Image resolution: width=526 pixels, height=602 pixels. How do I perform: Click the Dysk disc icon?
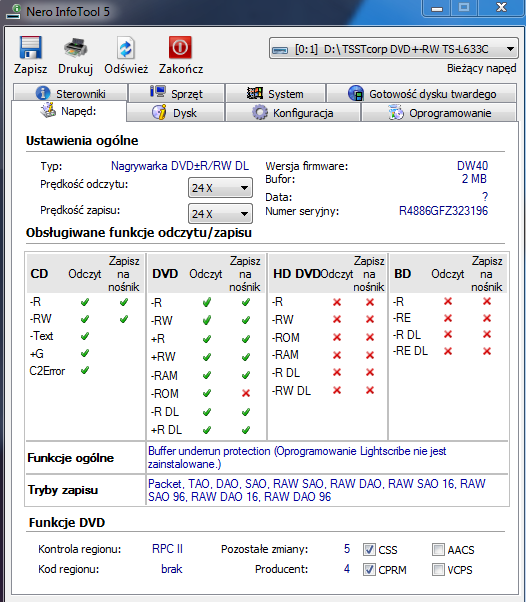click(159, 112)
